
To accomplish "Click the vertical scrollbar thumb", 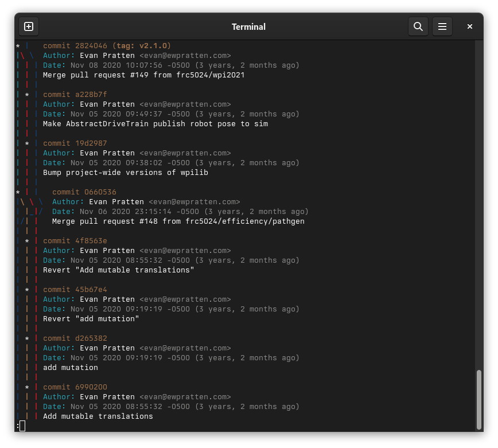I will click(479, 399).
